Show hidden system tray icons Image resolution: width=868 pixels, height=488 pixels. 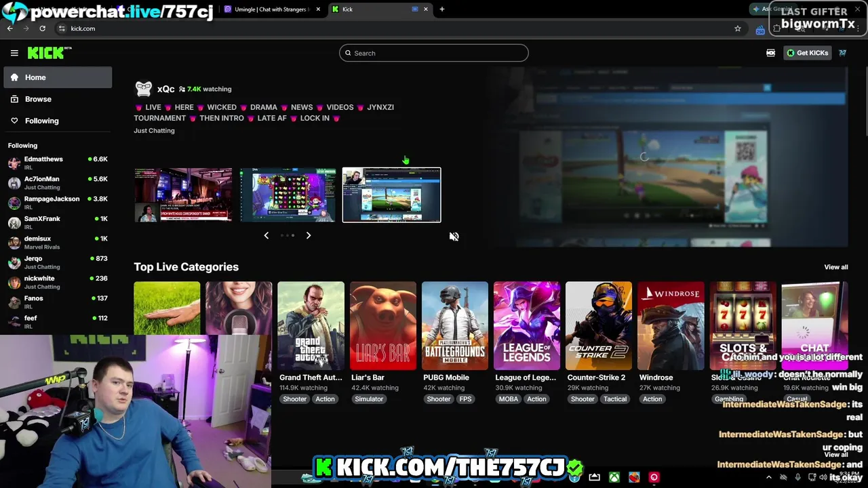tap(769, 477)
